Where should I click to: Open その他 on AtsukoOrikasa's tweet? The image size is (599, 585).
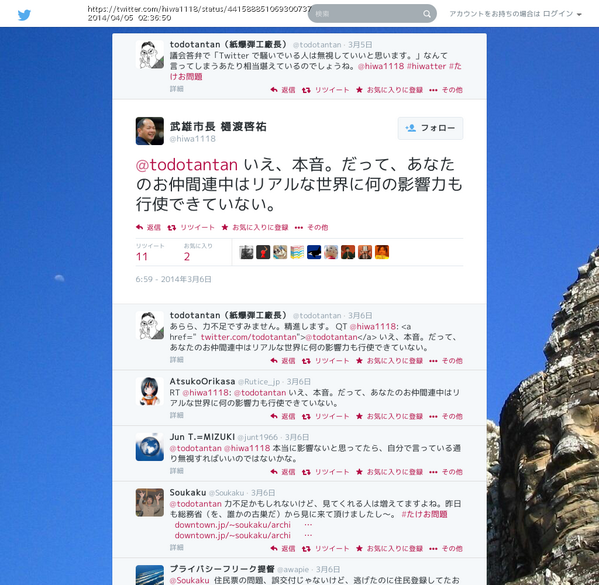tap(446, 416)
